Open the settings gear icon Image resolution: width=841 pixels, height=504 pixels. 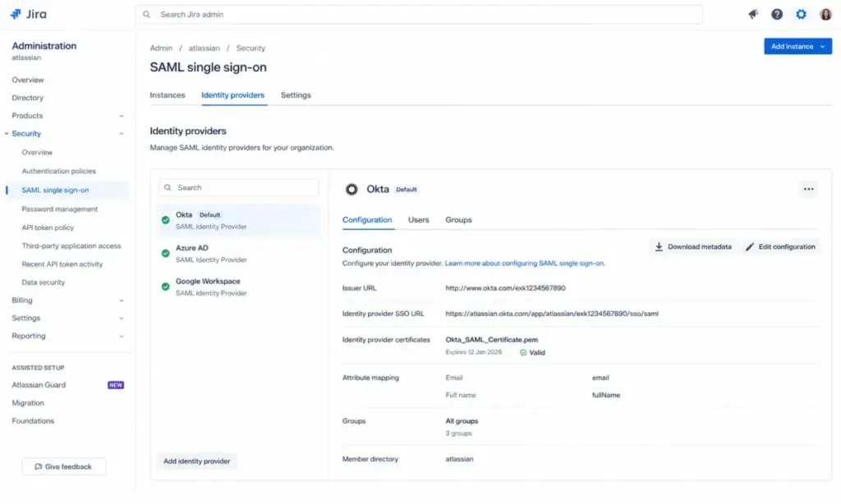(x=801, y=15)
